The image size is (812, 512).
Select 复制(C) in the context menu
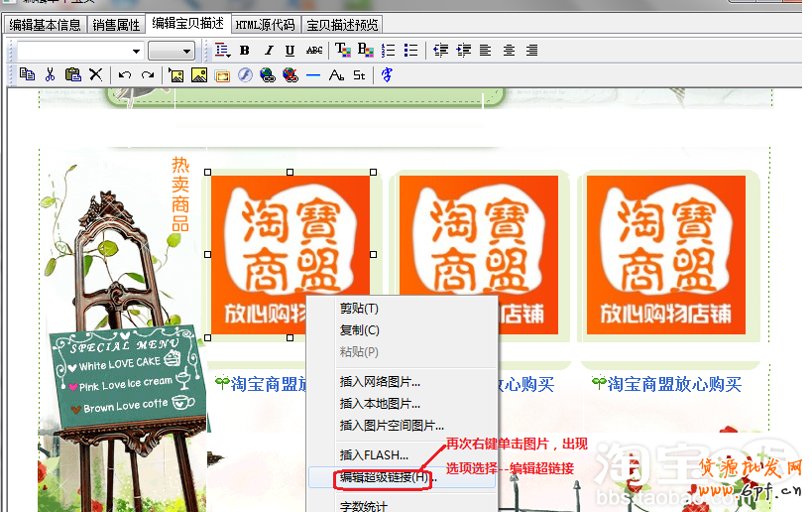359,330
